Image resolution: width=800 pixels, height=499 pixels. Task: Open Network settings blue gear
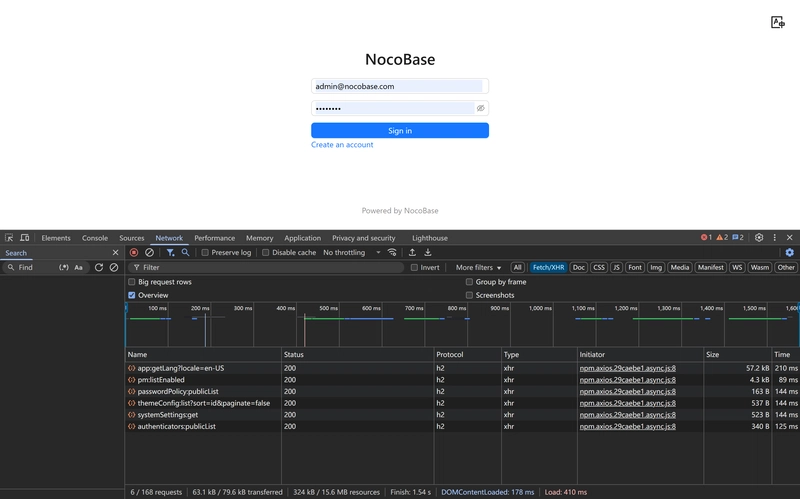pyautogui.click(x=789, y=253)
